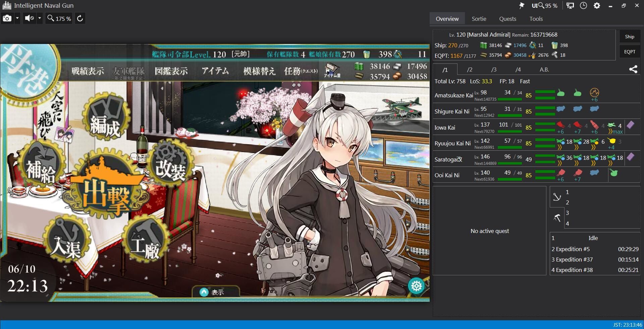This screenshot has height=329, width=644.
Task: Open the A.B. air base tab
Action: (x=544, y=69)
